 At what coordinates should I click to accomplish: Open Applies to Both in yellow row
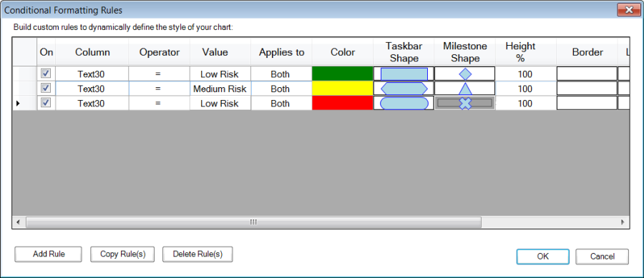click(281, 89)
